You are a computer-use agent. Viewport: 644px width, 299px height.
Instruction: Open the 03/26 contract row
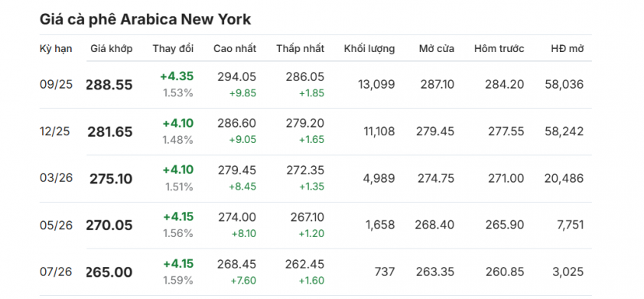point(315,178)
